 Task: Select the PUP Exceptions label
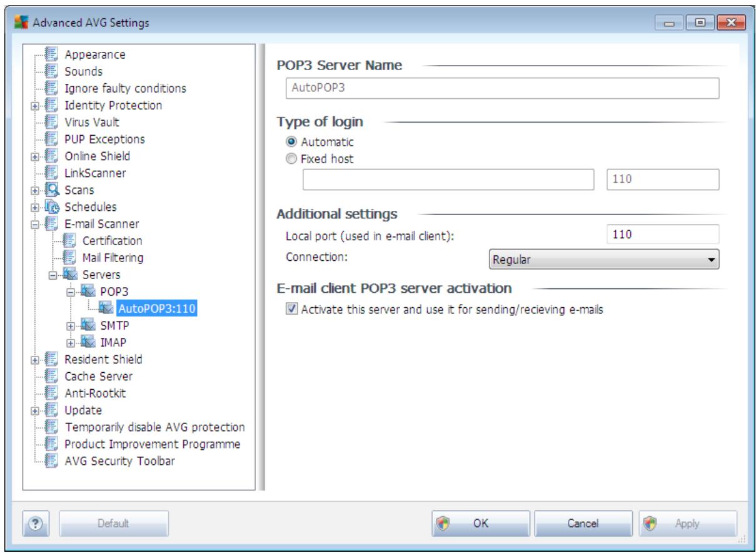point(104,139)
